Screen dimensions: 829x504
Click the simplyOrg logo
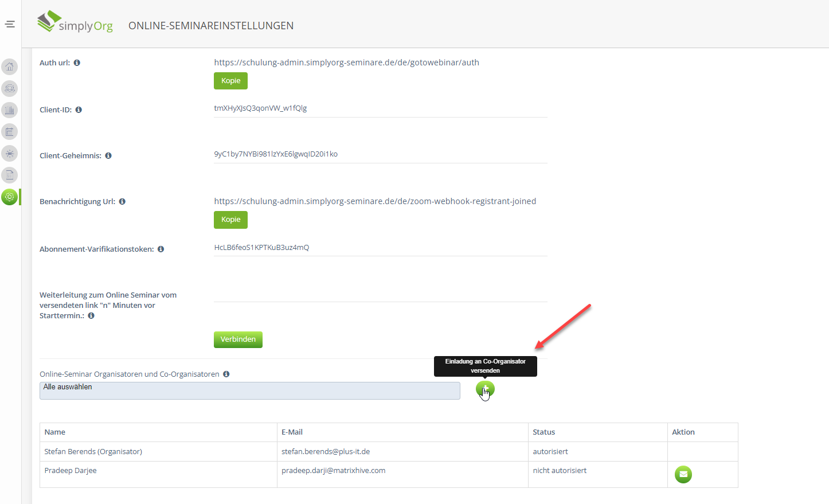pos(75,23)
